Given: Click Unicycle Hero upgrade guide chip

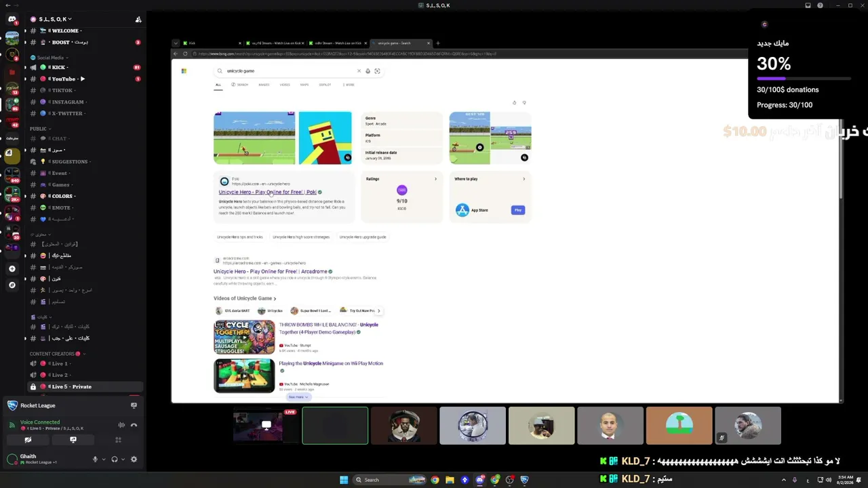Looking at the screenshot, I should tap(363, 237).
